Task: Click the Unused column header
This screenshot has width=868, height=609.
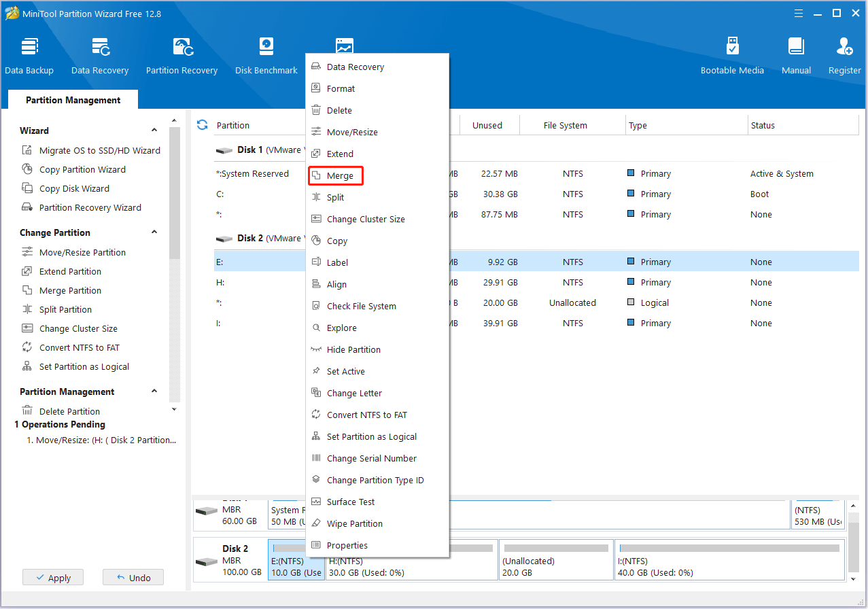Action: 490,125
